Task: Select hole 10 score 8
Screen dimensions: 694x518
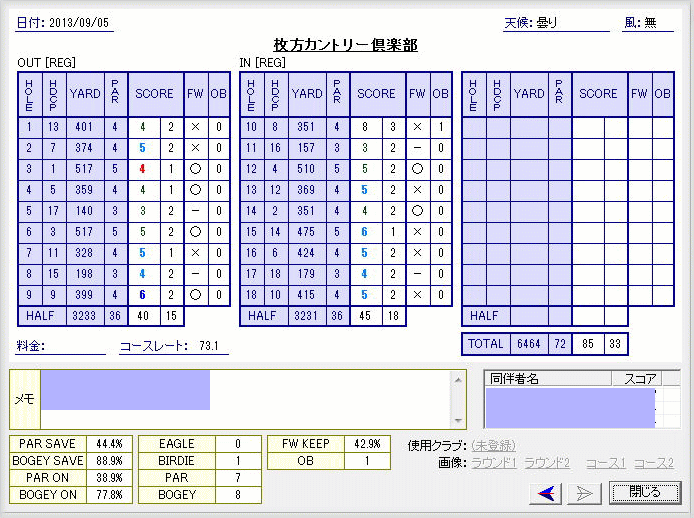Action: (x=365, y=127)
